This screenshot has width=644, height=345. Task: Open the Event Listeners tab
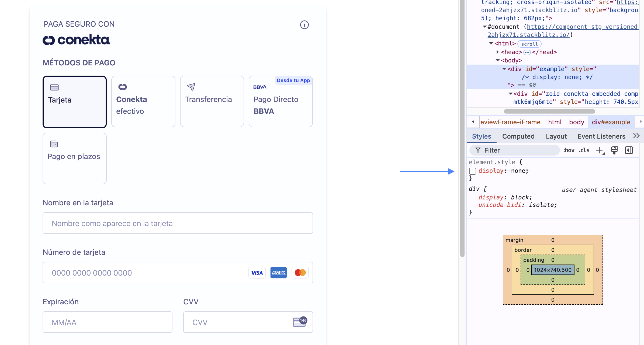[x=601, y=136]
